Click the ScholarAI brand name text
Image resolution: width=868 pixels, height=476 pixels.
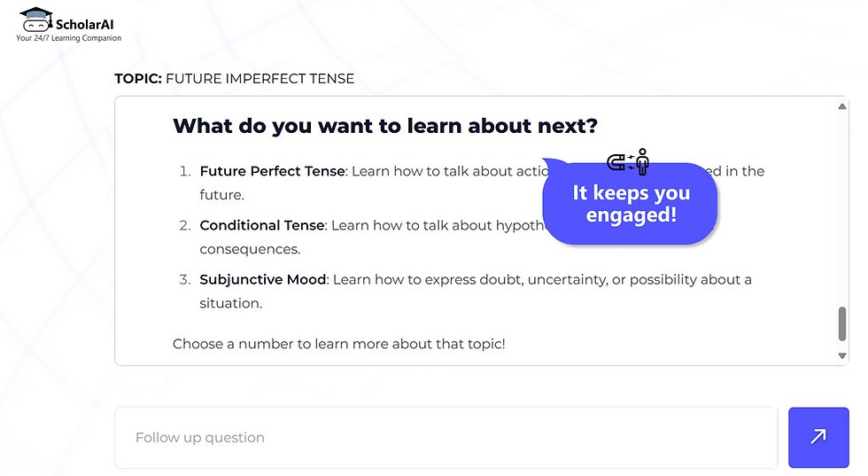87,25
